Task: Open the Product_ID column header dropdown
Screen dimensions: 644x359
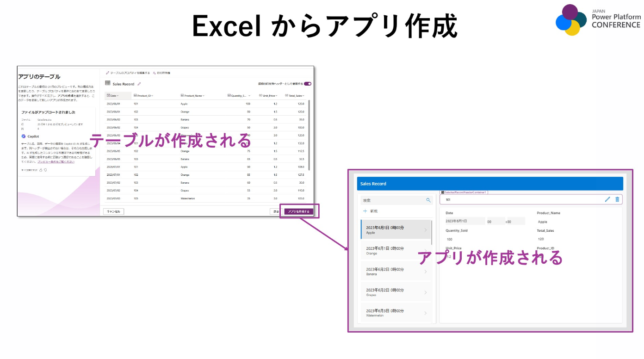Action: pyautogui.click(x=152, y=96)
